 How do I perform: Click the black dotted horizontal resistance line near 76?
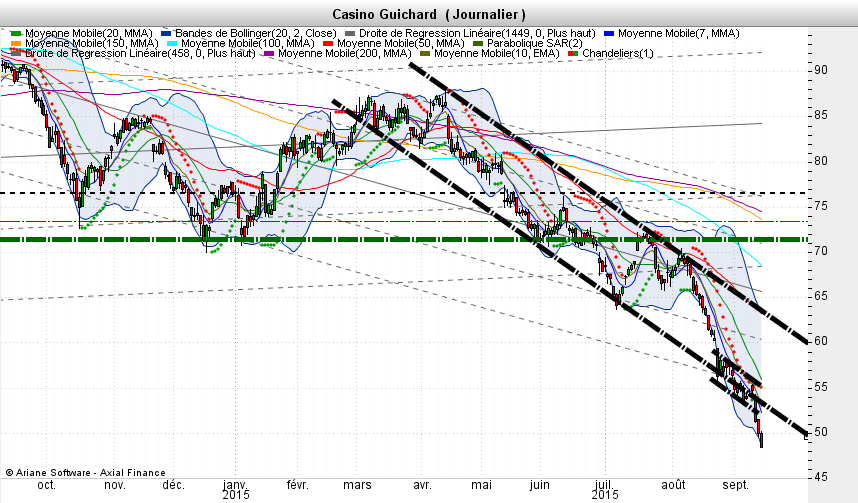[404, 193]
